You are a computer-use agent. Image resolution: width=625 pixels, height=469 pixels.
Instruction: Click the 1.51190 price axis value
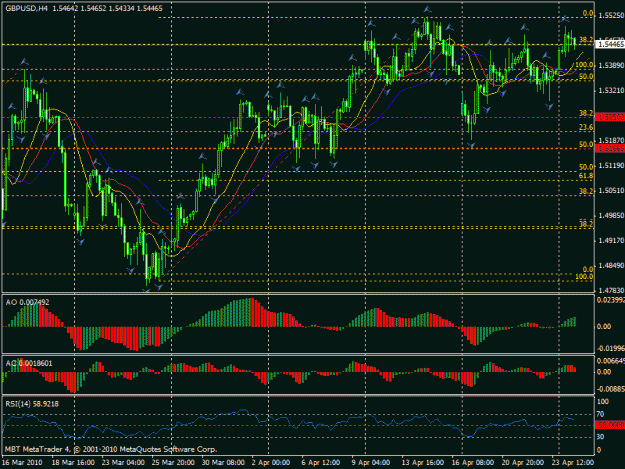point(611,165)
